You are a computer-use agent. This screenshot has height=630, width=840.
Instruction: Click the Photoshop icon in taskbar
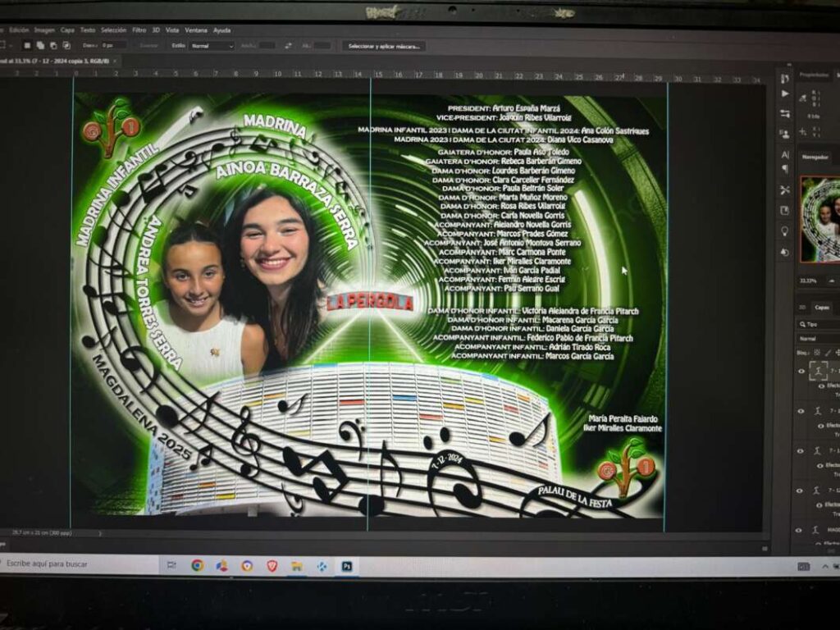(x=347, y=566)
